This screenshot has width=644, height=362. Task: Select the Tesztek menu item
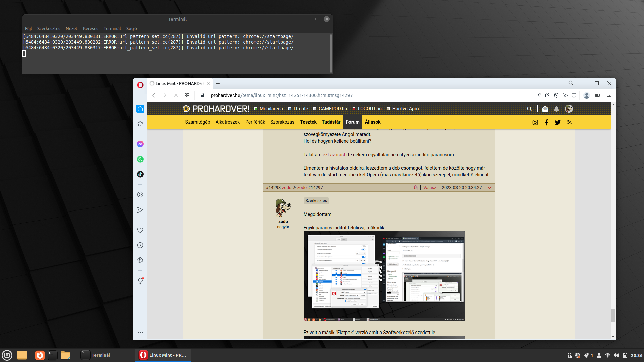point(308,122)
